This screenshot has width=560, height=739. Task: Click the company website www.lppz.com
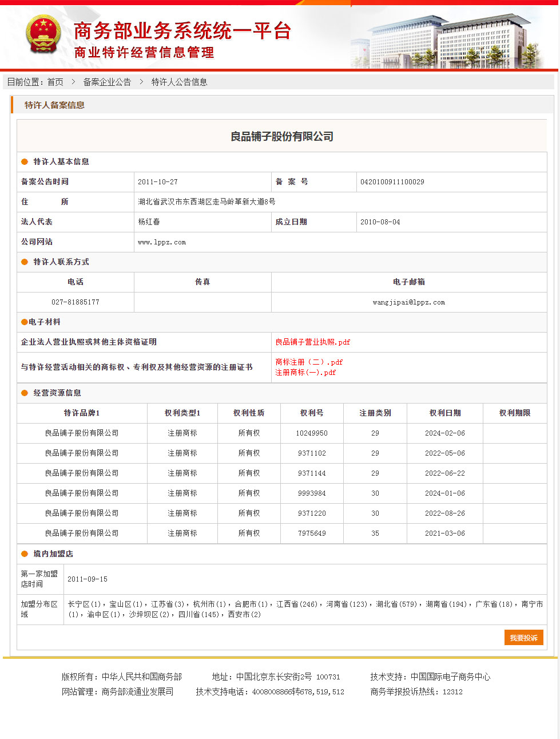(162, 242)
